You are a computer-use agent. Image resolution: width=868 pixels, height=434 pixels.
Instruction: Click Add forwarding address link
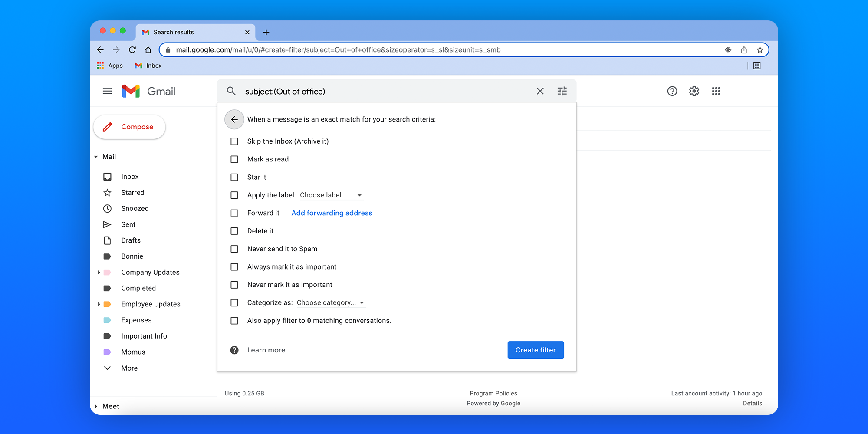pyautogui.click(x=332, y=213)
